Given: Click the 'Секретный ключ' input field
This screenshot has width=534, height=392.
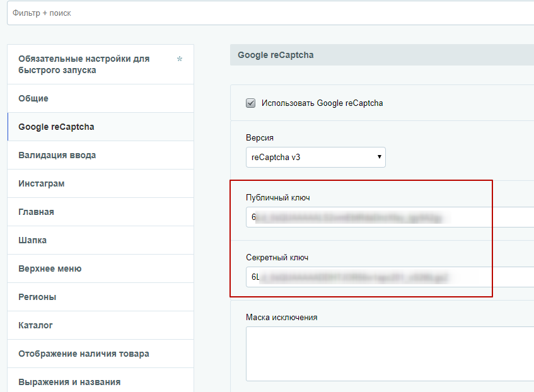Looking at the screenshot, I should (390, 277).
